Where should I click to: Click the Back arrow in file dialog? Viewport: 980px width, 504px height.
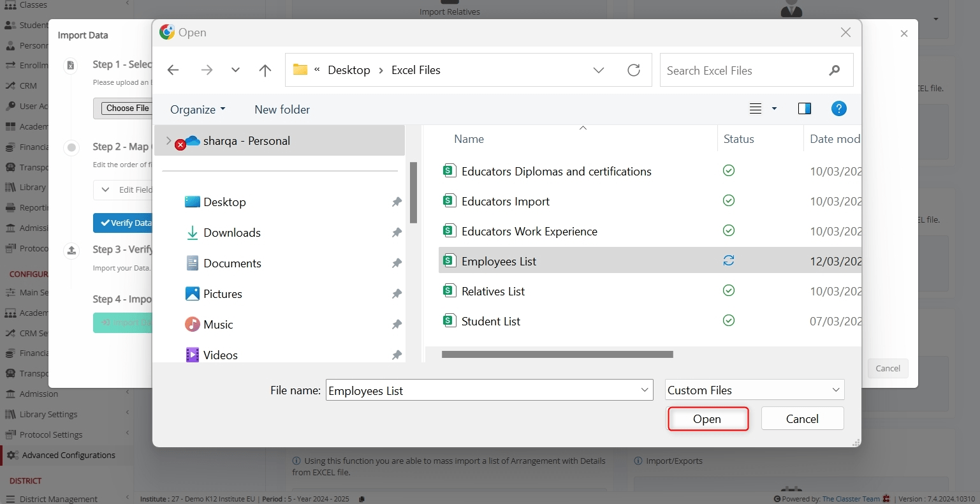pos(173,70)
